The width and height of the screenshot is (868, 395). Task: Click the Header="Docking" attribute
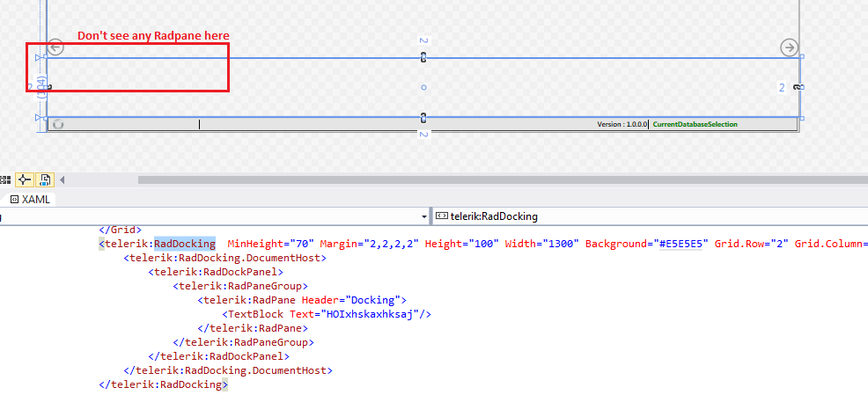coord(351,300)
